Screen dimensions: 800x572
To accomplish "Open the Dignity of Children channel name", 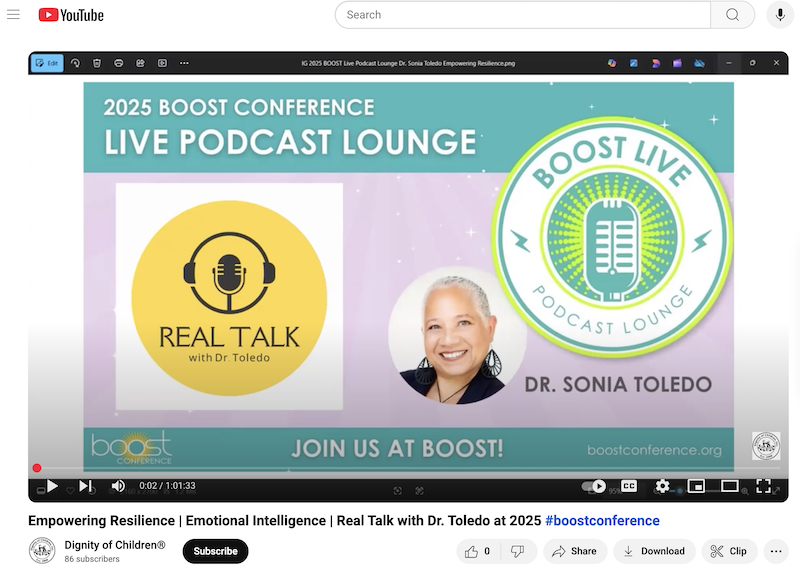I will pyautogui.click(x=115, y=545).
